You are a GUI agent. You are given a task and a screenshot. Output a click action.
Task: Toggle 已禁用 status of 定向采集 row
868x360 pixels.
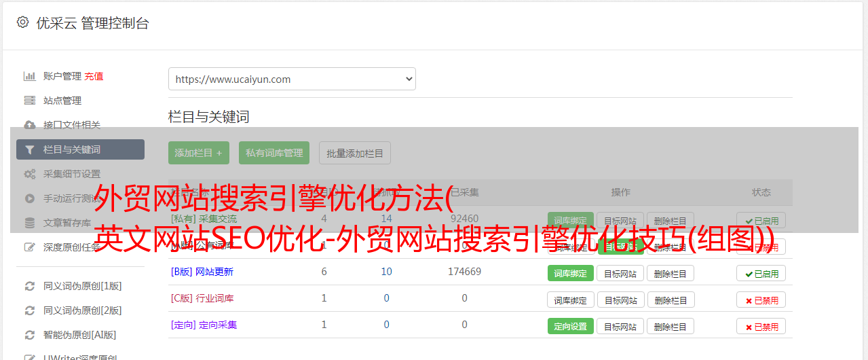pyautogui.click(x=761, y=326)
